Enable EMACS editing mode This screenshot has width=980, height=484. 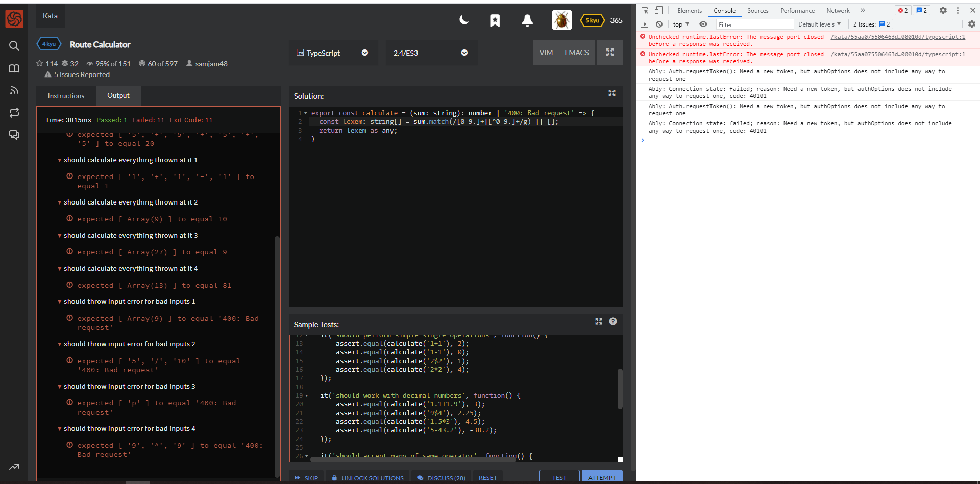(x=577, y=53)
